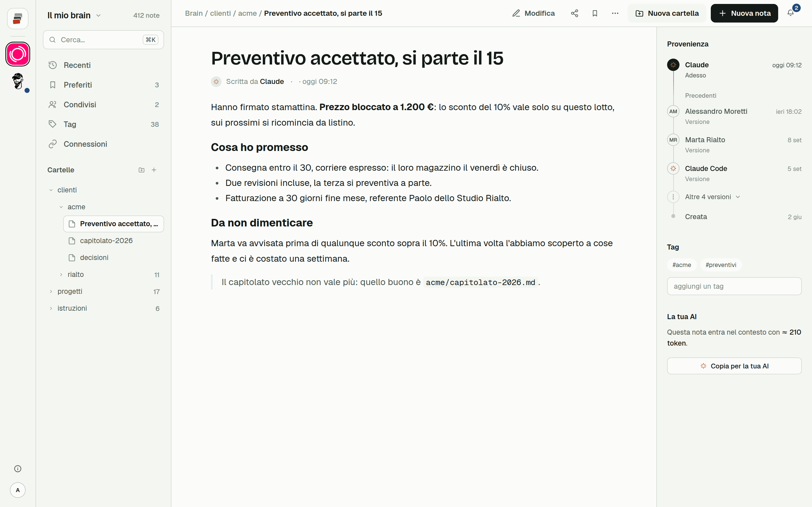Bookmark this note with the bookmark icon

595,14
